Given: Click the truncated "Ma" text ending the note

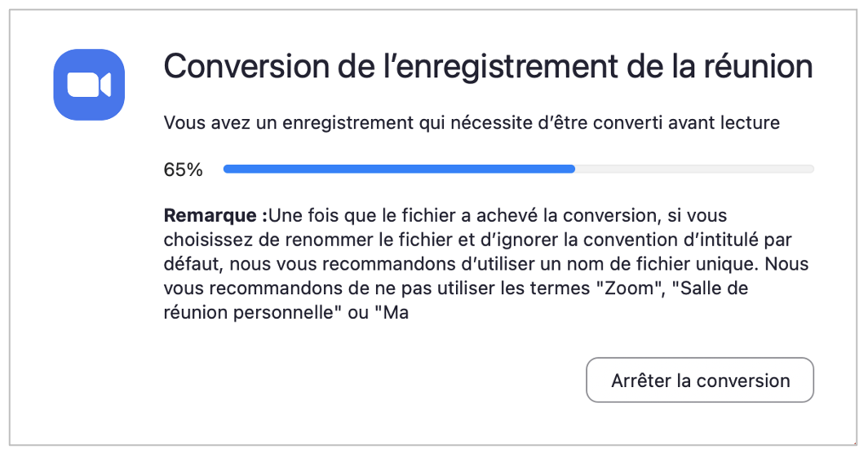Looking at the screenshot, I should pos(396,312).
